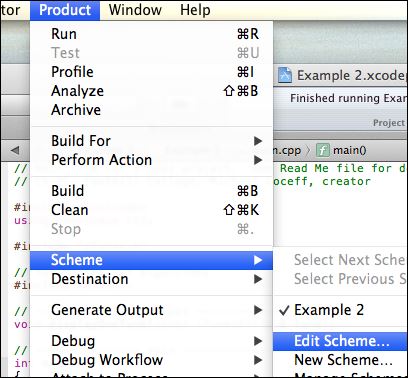Viewport: 408px width, 378px height.
Task: Choose Archive from the Product menu
Action: click(x=151, y=110)
